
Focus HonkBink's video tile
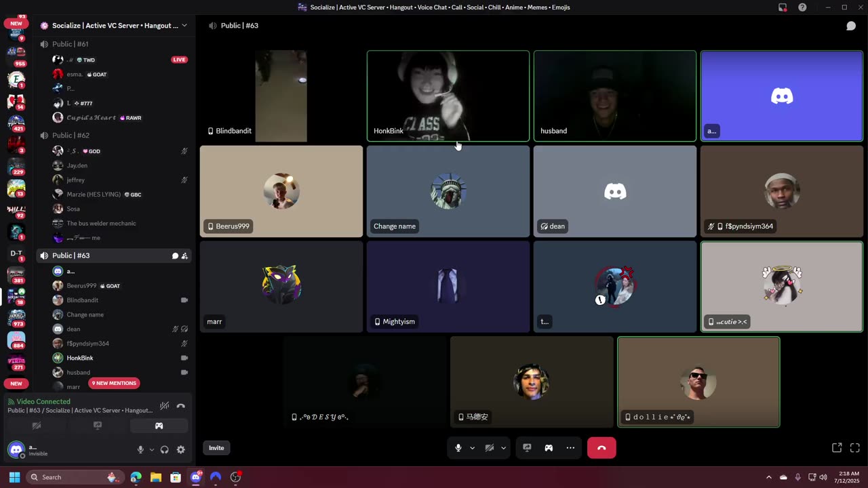pos(448,96)
